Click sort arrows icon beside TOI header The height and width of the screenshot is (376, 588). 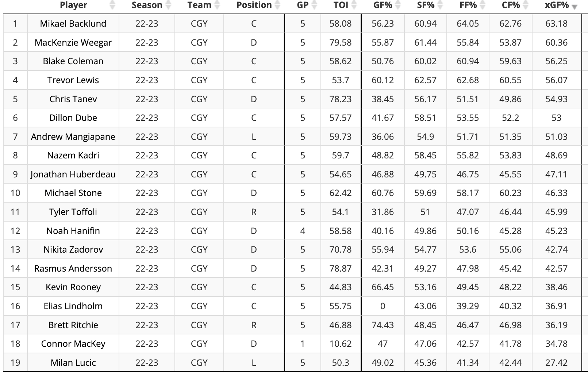(354, 5)
